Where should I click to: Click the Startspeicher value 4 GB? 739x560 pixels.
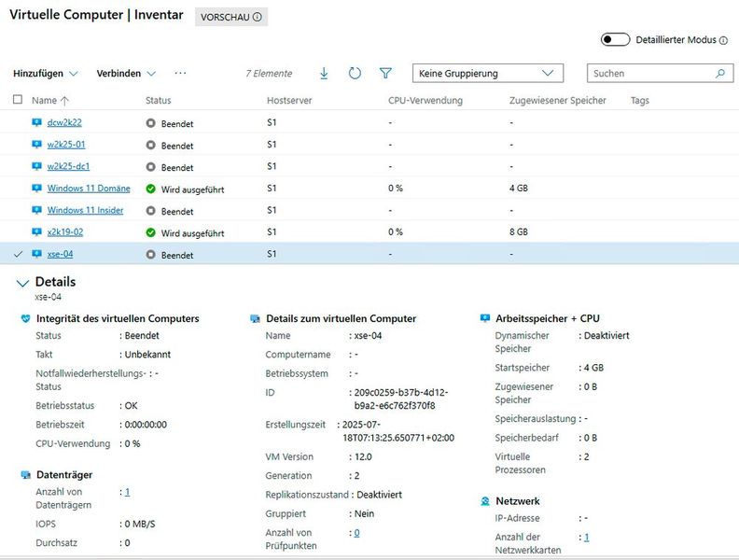[x=593, y=368]
